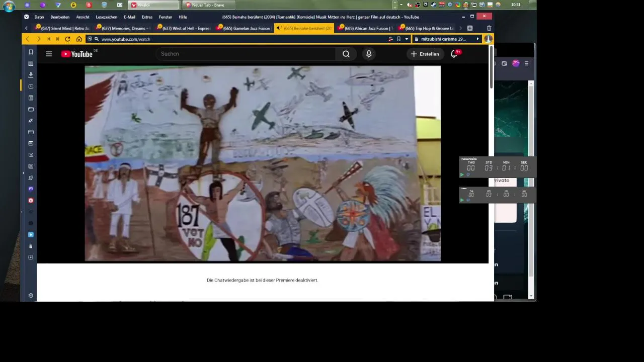
Task: Open the red Vivaldi web panel icon
Action: click(31, 201)
